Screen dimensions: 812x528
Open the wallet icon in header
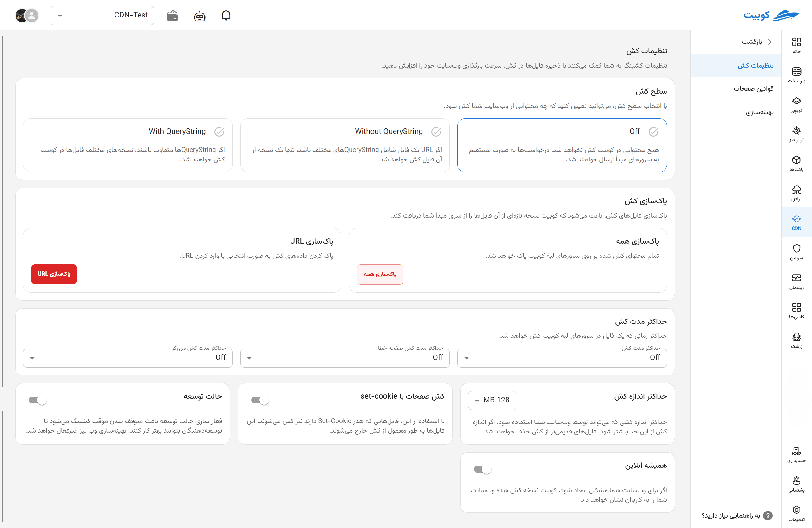(x=172, y=15)
